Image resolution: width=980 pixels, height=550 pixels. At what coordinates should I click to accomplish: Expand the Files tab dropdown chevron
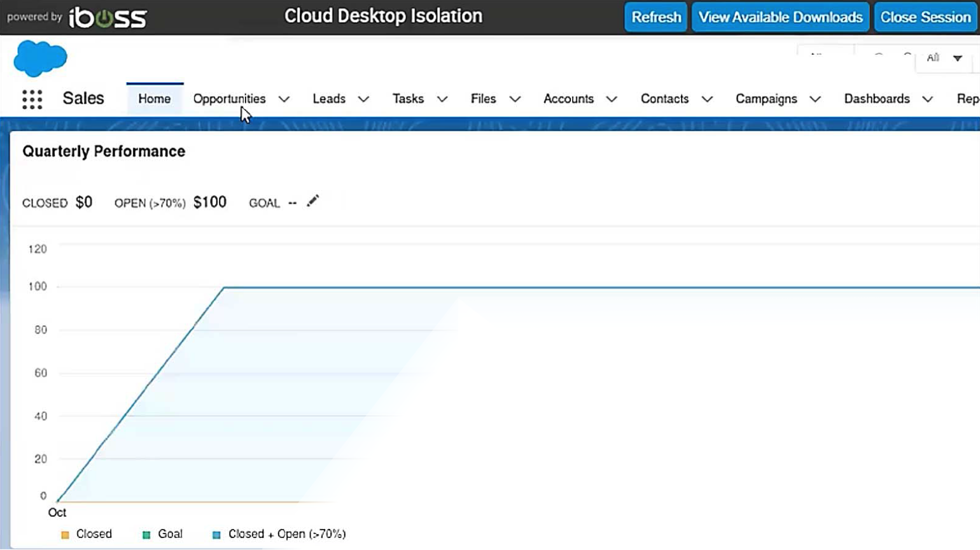(515, 99)
